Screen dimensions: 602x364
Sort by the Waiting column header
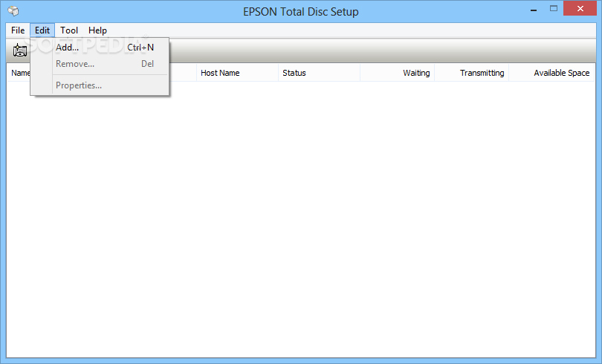coord(398,73)
